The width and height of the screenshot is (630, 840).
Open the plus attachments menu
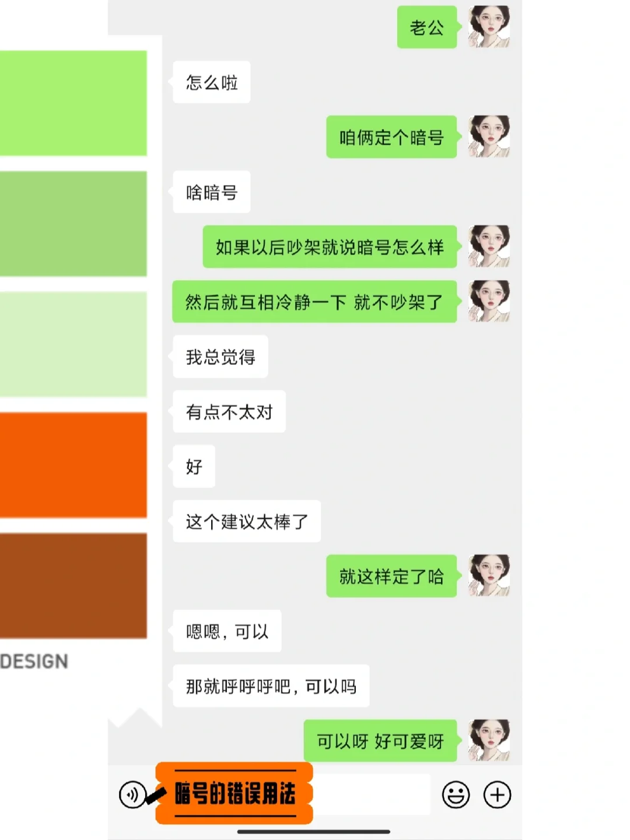(497, 794)
